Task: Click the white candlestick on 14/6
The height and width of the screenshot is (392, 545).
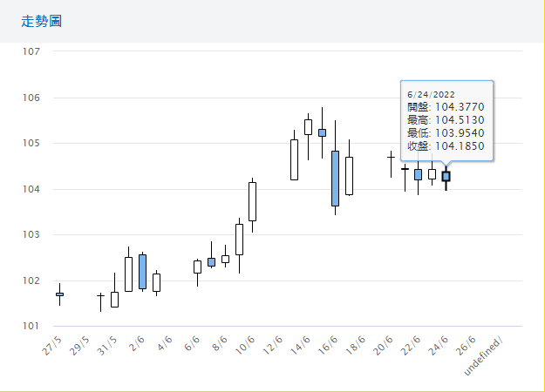Action: click(x=308, y=127)
